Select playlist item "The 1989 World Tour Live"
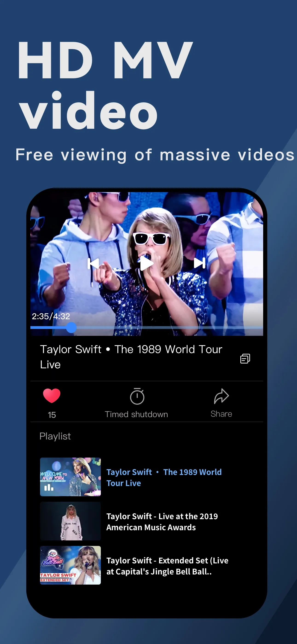Screen dimensions: 297x644 click(x=164, y=477)
